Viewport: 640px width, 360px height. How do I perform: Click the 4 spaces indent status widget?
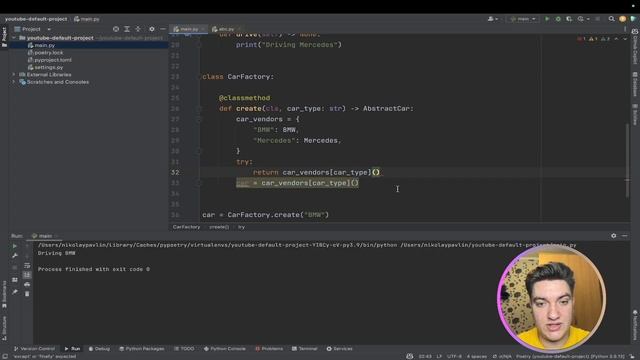(476, 356)
